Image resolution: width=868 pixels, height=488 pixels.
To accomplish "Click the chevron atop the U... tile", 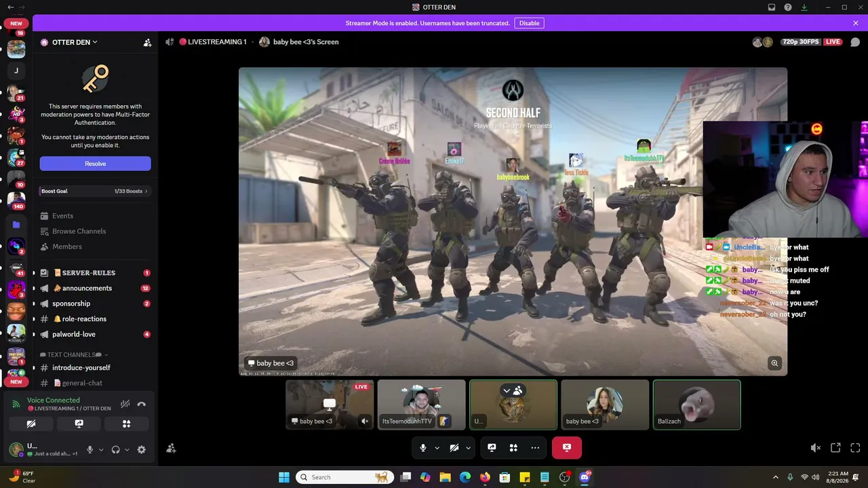I will (507, 390).
